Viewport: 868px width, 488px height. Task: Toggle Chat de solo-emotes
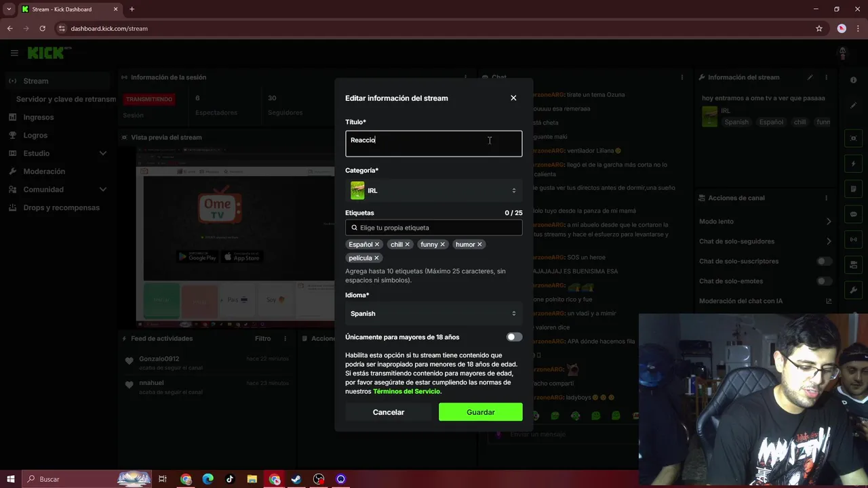[824, 281]
